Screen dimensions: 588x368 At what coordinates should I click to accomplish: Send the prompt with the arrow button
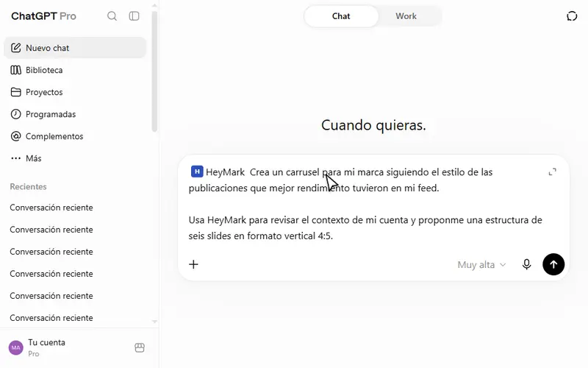pyautogui.click(x=553, y=264)
